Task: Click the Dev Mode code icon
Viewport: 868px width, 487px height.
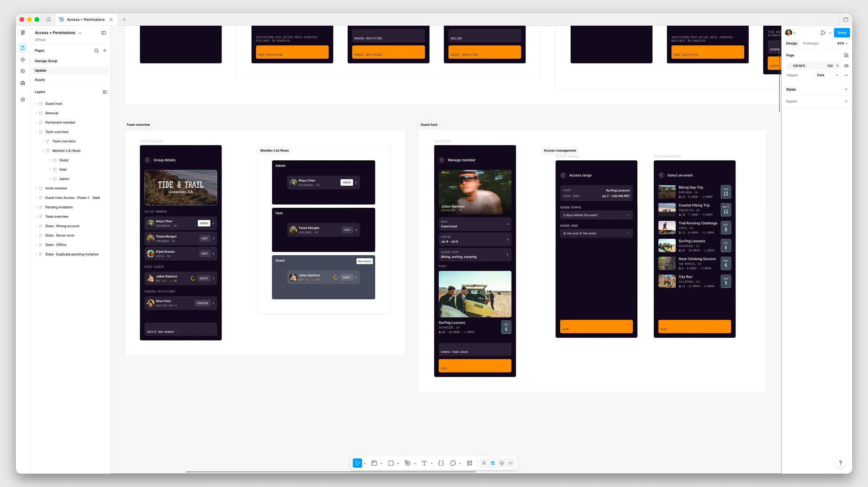Action: (x=511, y=463)
